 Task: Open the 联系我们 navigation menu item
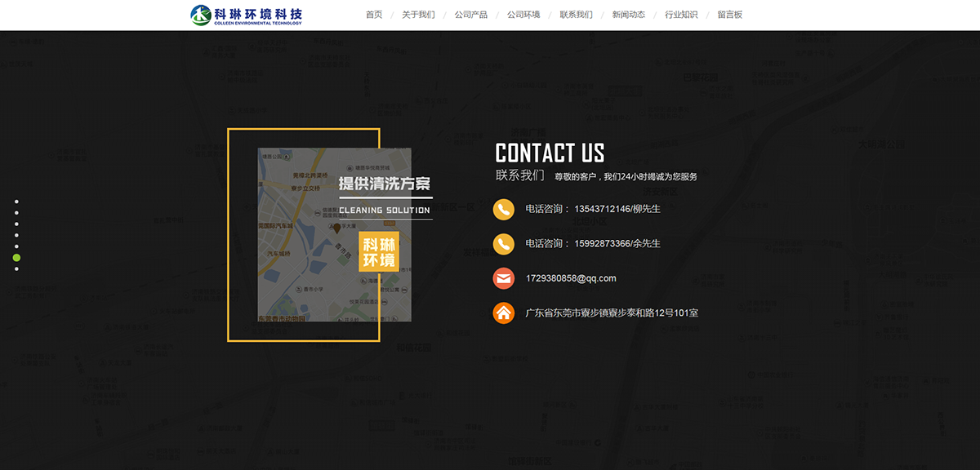click(577, 14)
